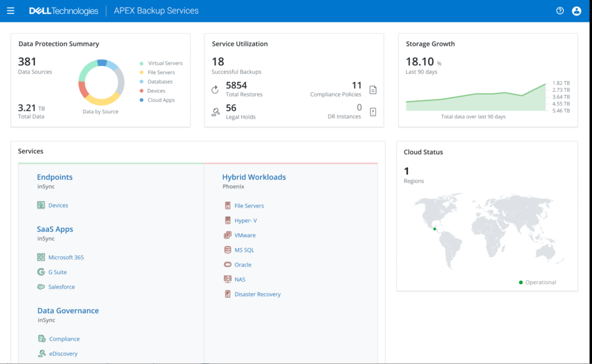Click the help question mark icon
592x364 pixels.
[x=560, y=11]
